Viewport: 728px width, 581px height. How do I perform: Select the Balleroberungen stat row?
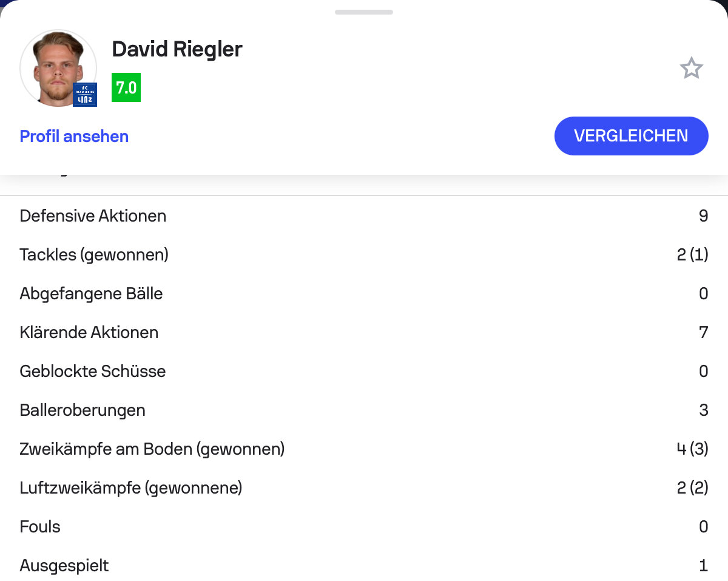(x=364, y=410)
